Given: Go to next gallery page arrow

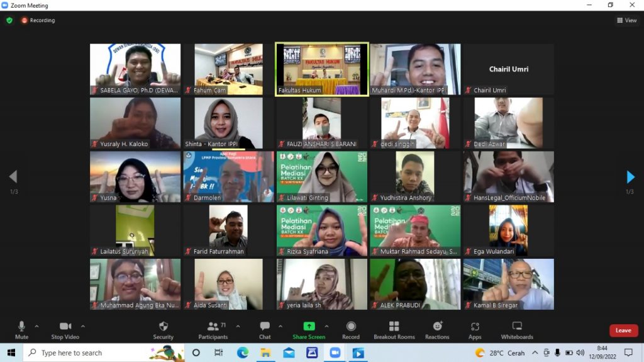Looking at the screenshot, I should click(631, 177).
